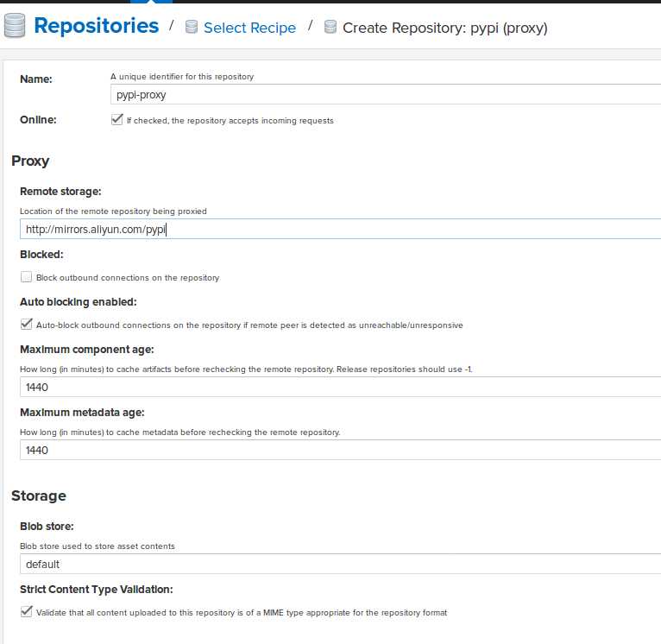Click the Maximum component age label
The height and width of the screenshot is (644, 661).
(86, 350)
